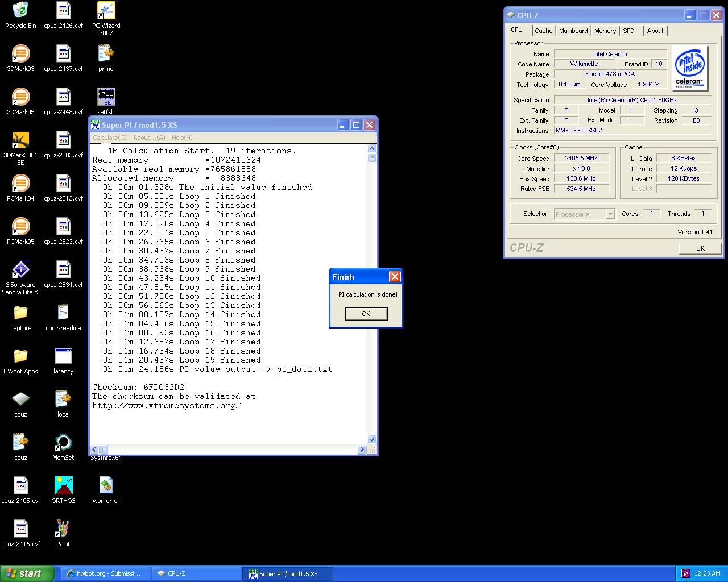Launch PC Wizard 2007 from the desktop
The image size is (728, 582).
coord(106,19)
